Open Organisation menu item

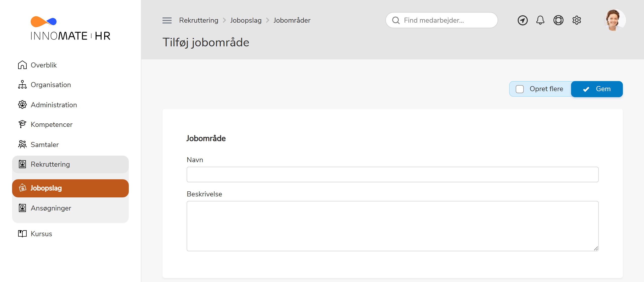[x=70, y=85]
